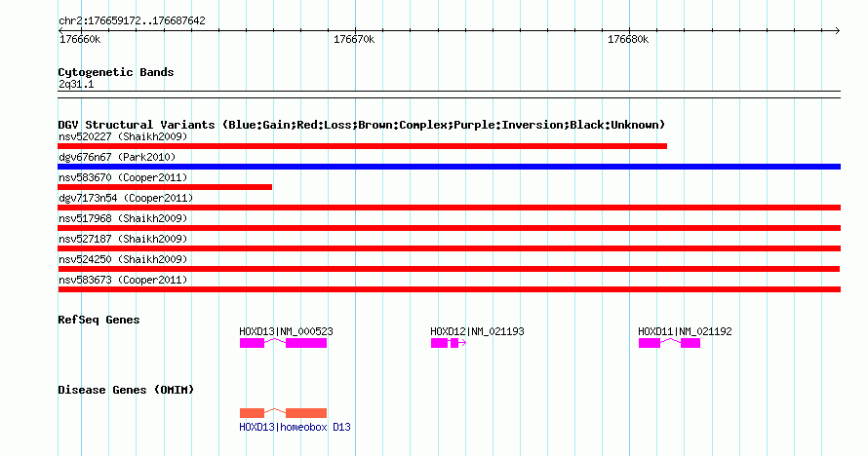Click the nsv517968 red variant bar
This screenshot has width=868, height=456.
pos(449,228)
